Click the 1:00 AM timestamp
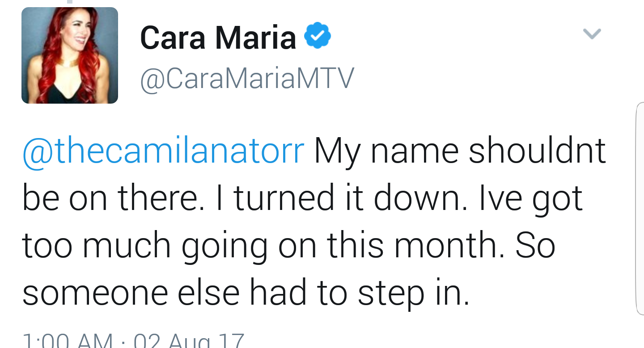 click(x=68, y=340)
